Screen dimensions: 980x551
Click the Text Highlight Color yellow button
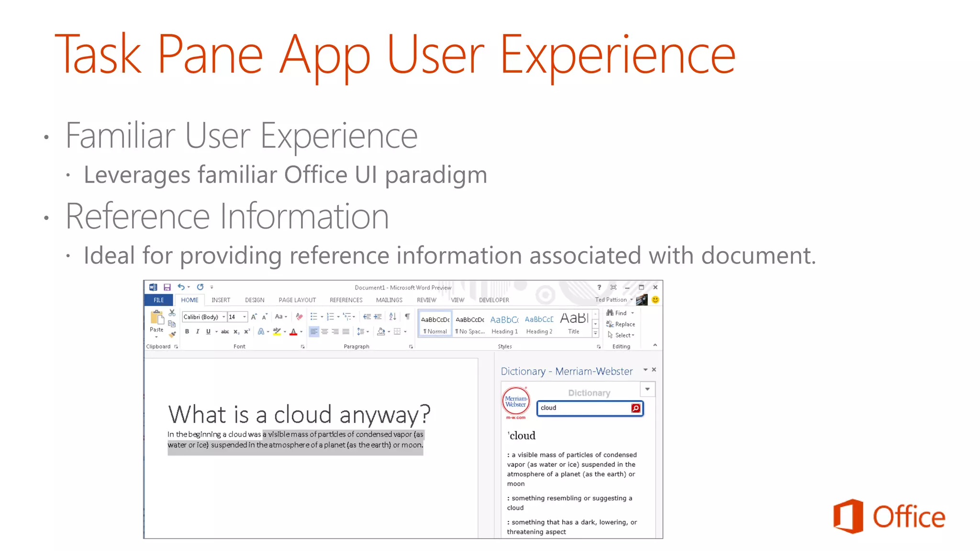coord(277,331)
